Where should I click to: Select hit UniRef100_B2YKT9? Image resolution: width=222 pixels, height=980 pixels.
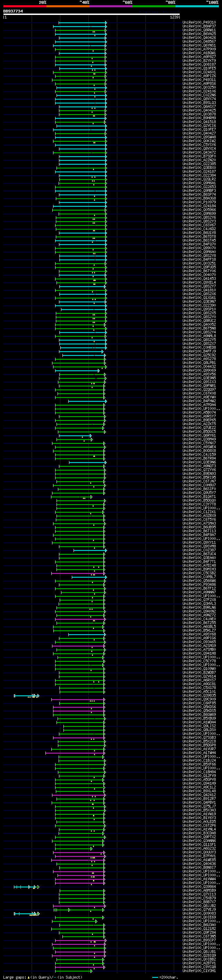click(x=199, y=61)
